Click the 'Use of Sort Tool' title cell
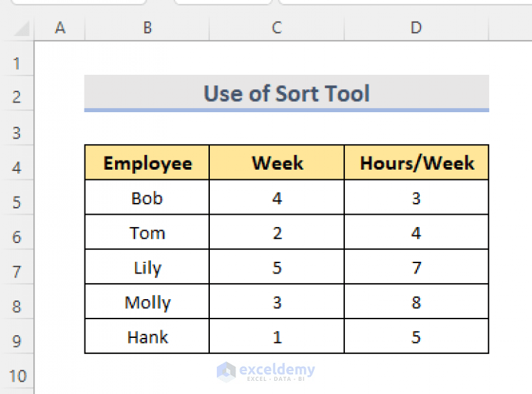 coord(287,93)
